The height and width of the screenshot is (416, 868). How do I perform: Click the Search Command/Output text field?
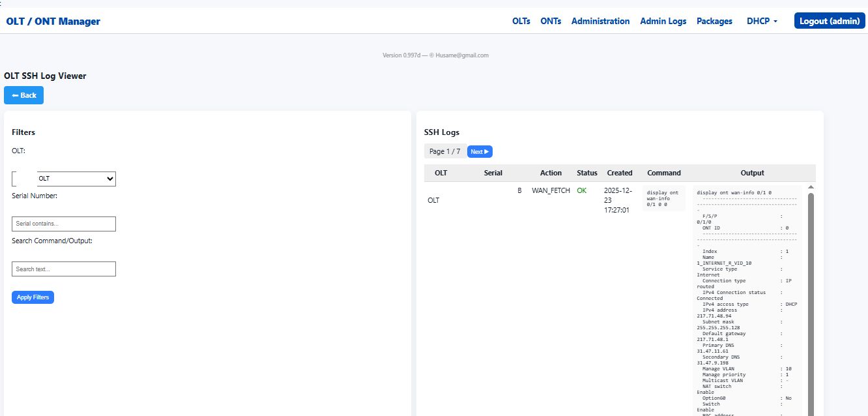[x=64, y=269]
